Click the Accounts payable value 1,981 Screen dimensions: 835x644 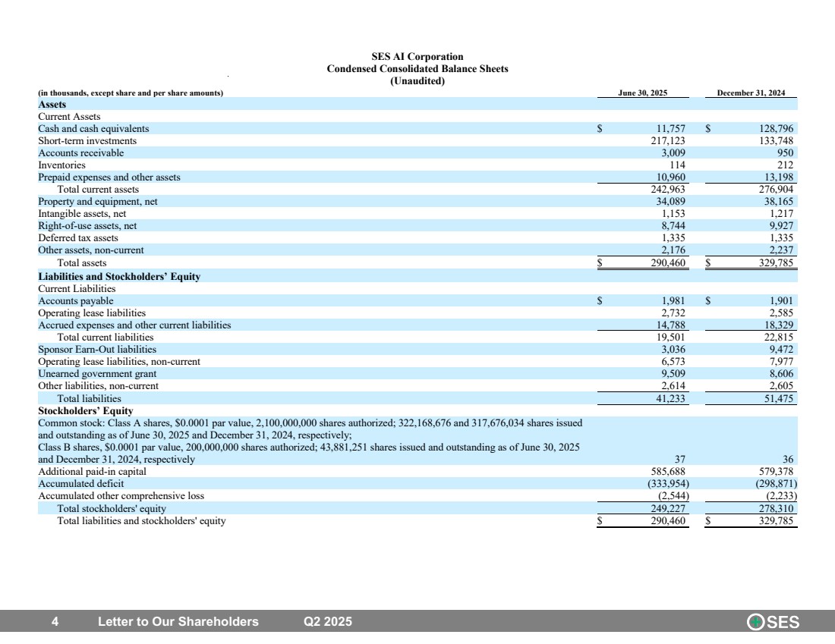pos(674,301)
